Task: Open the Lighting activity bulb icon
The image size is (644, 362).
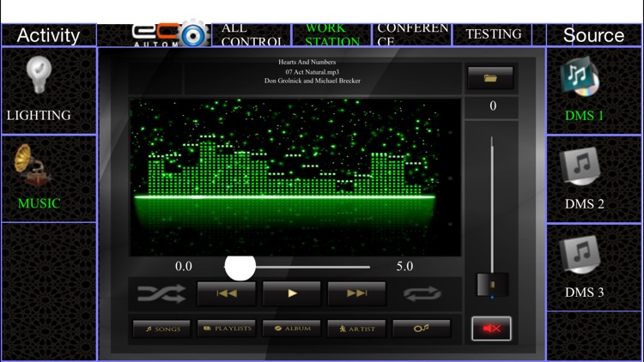Action: click(39, 75)
